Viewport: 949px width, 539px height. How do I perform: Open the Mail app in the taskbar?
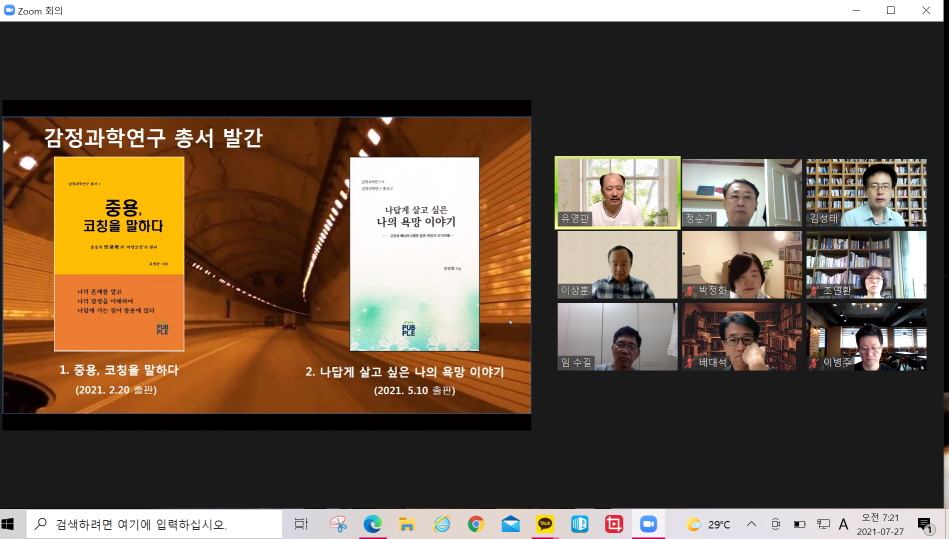pos(510,524)
